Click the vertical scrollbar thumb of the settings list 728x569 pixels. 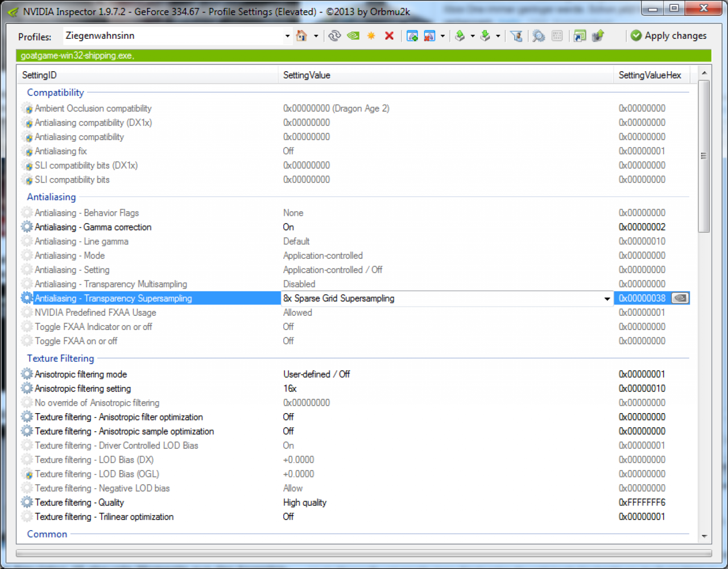point(704,156)
